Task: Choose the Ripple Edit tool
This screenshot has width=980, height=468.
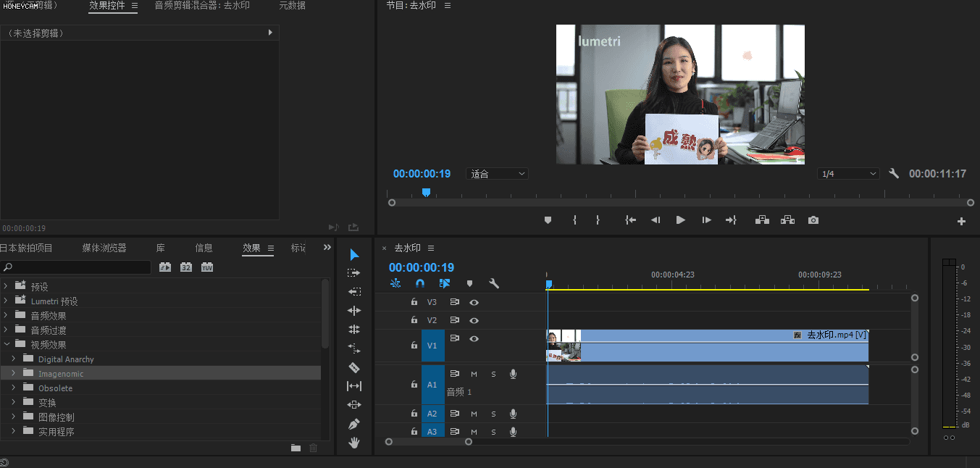Action: click(354, 311)
